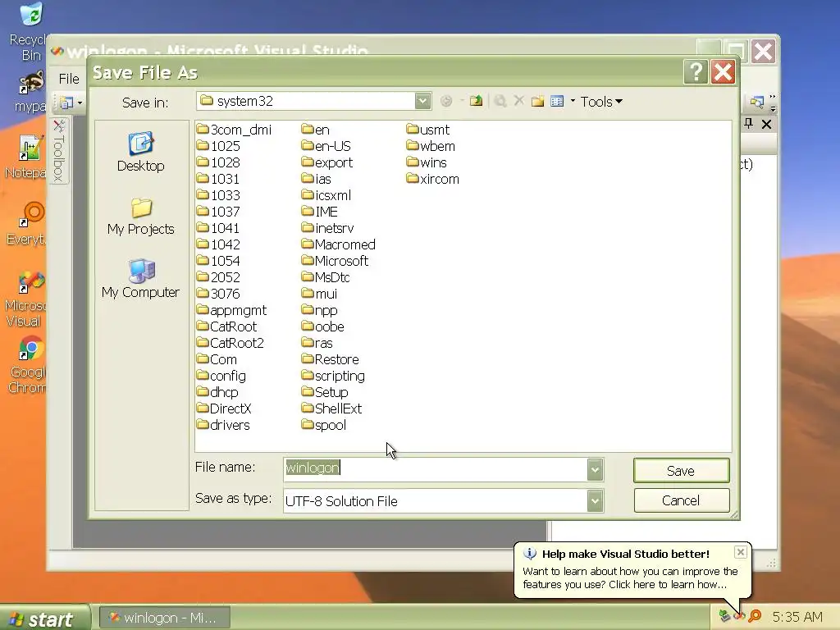The height and width of the screenshot is (630, 840).
Task: Select the usmt folder
Action: 428,130
